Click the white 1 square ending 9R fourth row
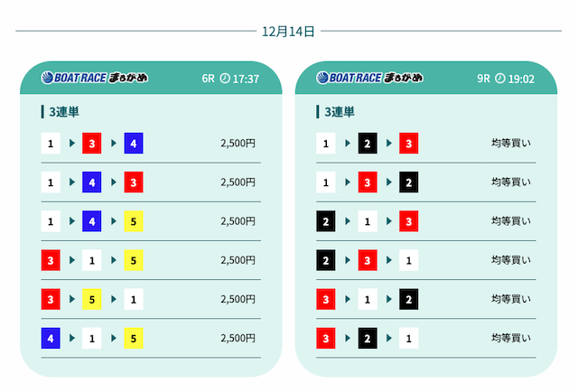The height and width of the screenshot is (392, 578). pyautogui.click(x=408, y=260)
